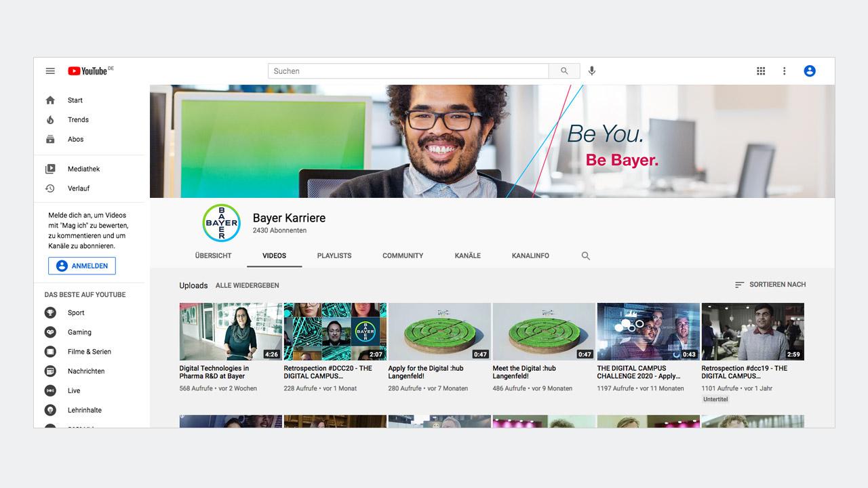Click inside the Suchen search field
This screenshot has height=488, width=868.
[x=408, y=71]
